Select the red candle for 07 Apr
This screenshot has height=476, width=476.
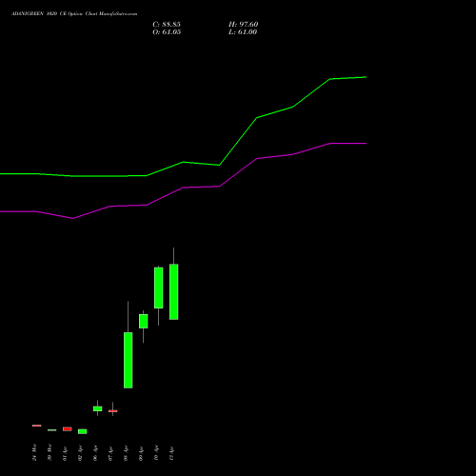(113, 411)
